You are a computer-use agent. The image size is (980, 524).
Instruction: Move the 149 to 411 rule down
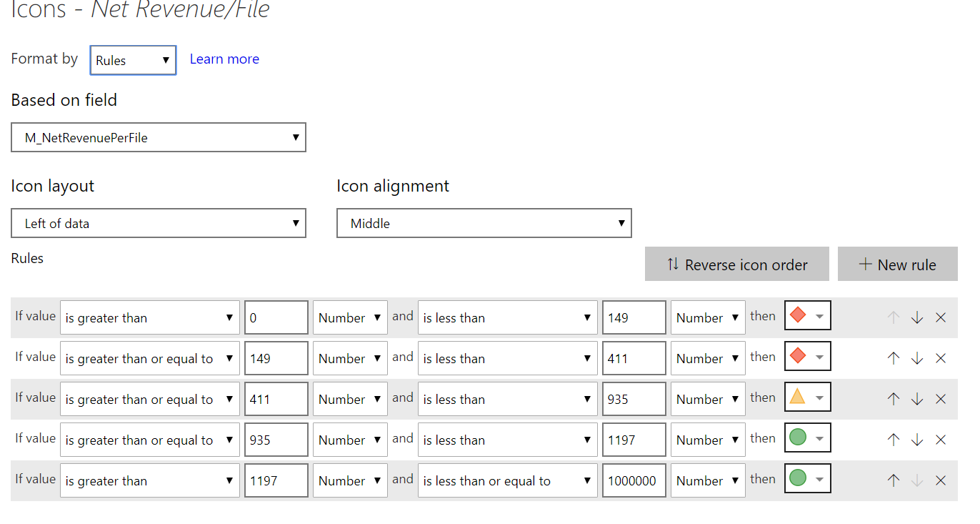[x=917, y=358]
